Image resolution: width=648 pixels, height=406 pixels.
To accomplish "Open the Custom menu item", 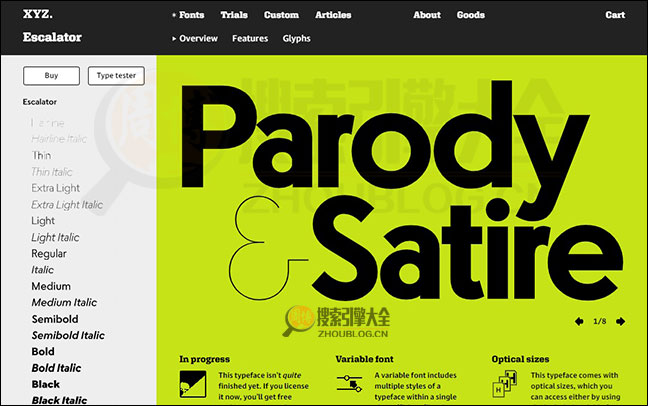I will [281, 15].
